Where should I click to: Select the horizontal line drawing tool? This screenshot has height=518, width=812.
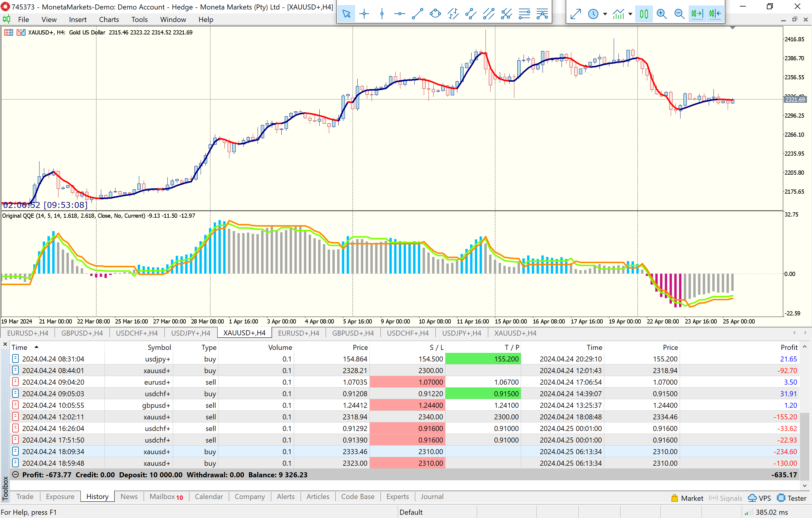399,14
